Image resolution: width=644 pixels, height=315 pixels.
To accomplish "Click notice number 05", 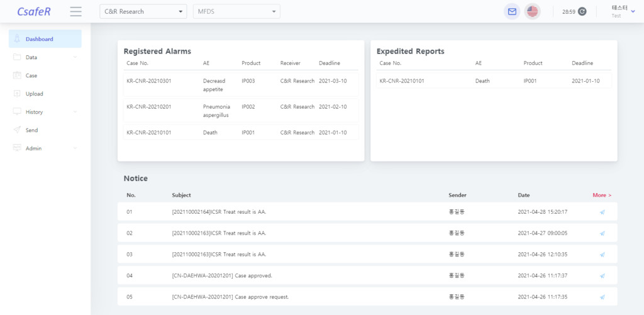I will (130, 297).
